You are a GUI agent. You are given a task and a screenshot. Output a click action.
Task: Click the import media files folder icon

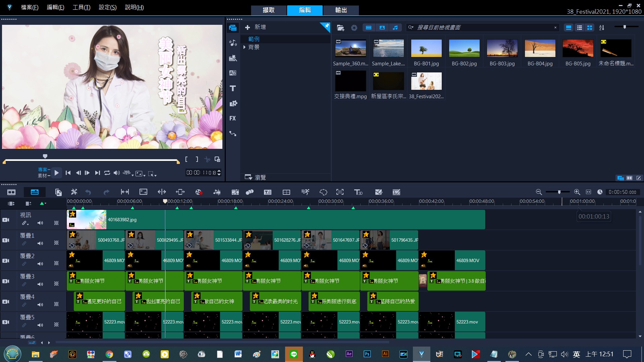point(340,28)
